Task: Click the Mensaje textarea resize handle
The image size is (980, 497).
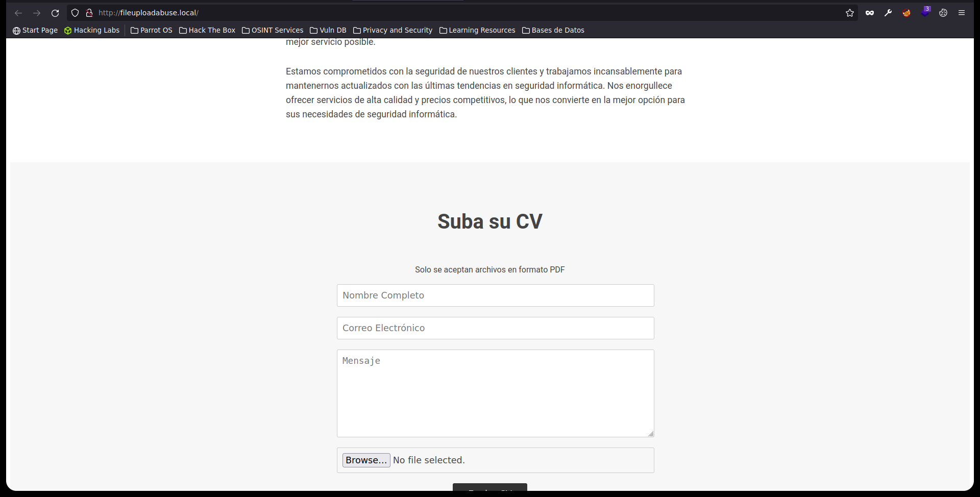Action: (x=650, y=433)
